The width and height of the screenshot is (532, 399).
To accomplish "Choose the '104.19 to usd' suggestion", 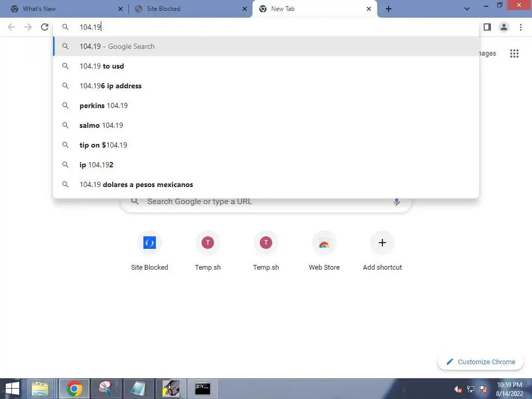I will tap(267, 66).
